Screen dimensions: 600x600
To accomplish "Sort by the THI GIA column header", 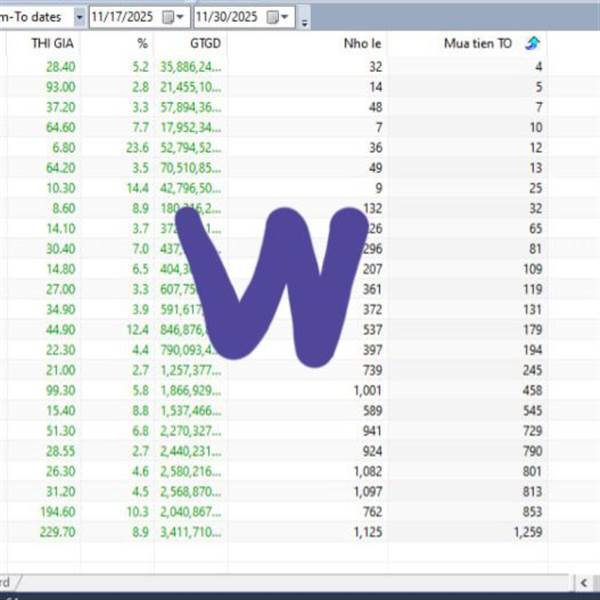I will click(x=52, y=43).
